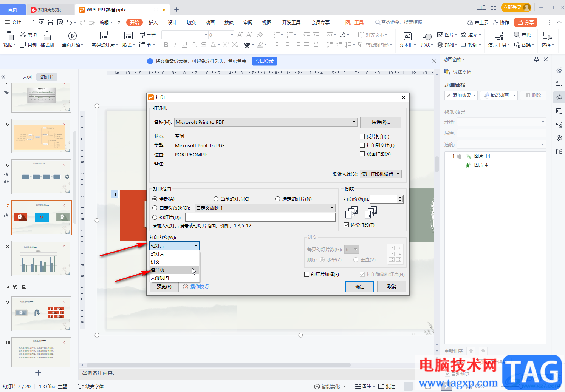Click the Normal view icon in status bar
The image size is (565, 392).
(x=409, y=386)
